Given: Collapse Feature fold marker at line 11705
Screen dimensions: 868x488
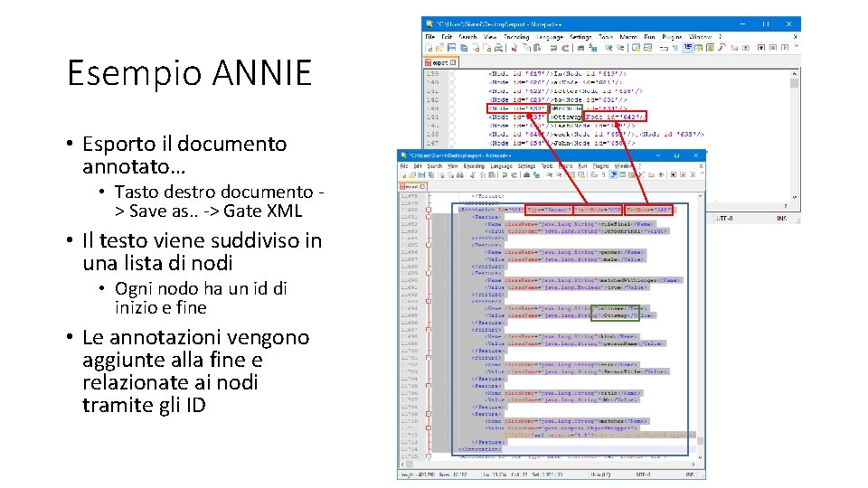Looking at the screenshot, I should [x=429, y=386].
